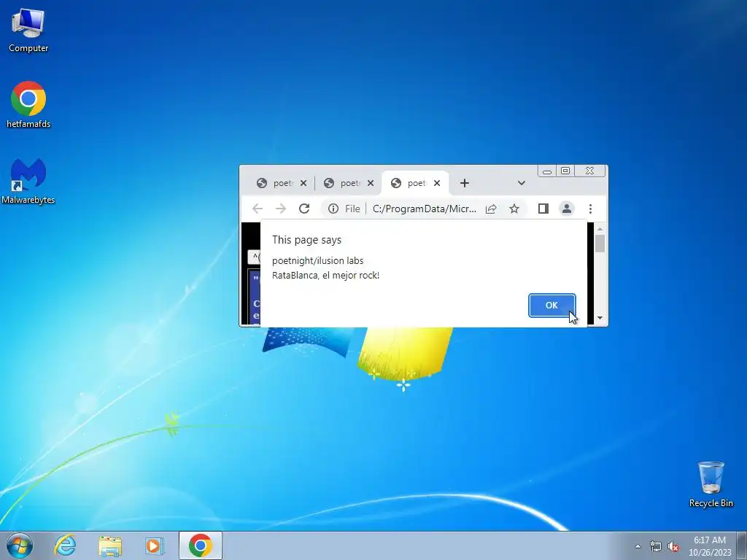This screenshot has height=560, width=747.
Task: Open network status tray icon
Action: [x=656, y=546]
